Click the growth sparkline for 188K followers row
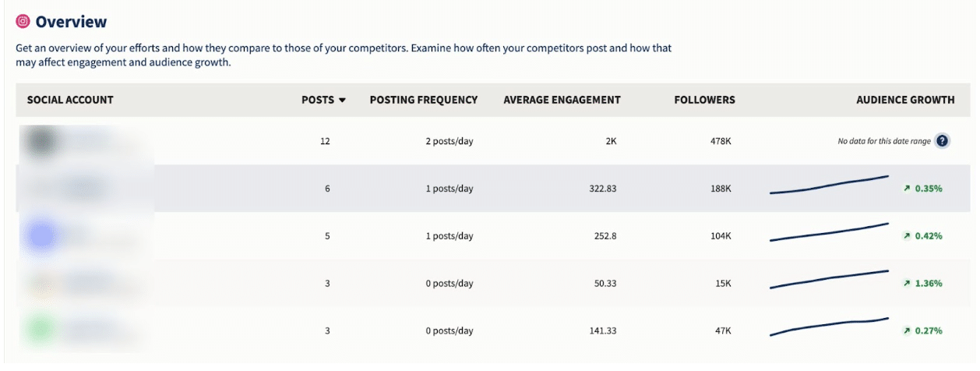 click(830, 185)
